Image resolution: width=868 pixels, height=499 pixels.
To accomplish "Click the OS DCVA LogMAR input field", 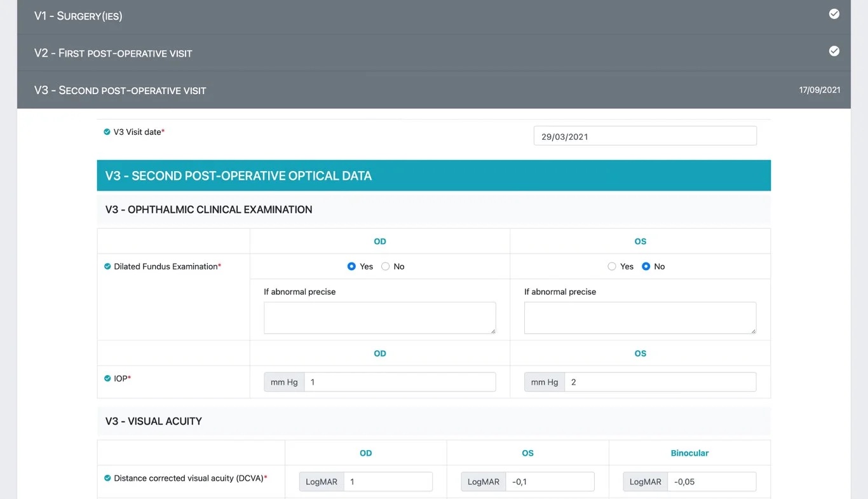I will [x=549, y=482].
